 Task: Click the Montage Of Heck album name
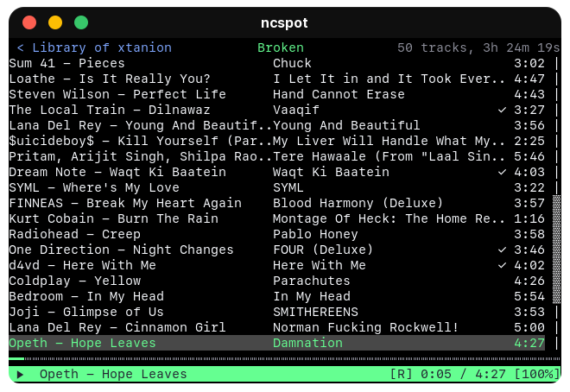[389, 218]
